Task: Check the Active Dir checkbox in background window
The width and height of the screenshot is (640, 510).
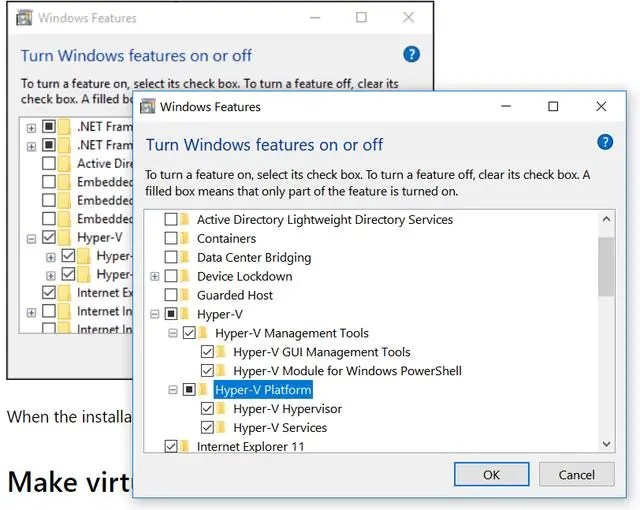Action: 49,163
